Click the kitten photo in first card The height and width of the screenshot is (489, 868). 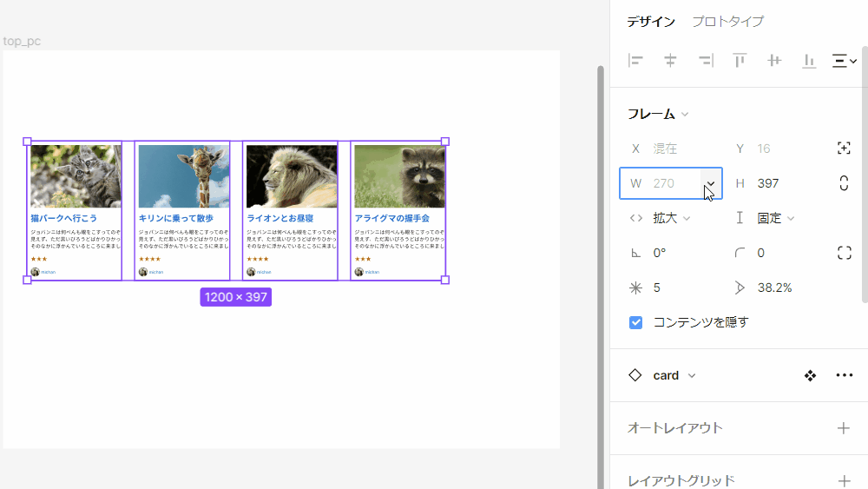76,176
